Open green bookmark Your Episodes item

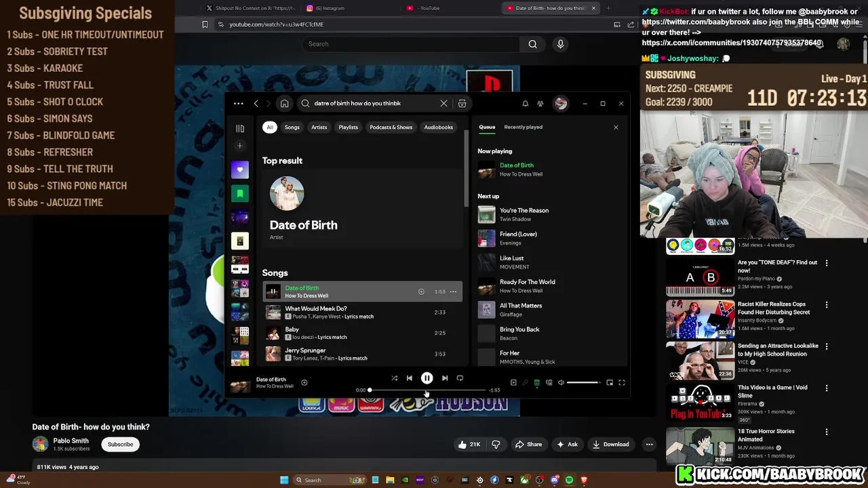coord(240,194)
